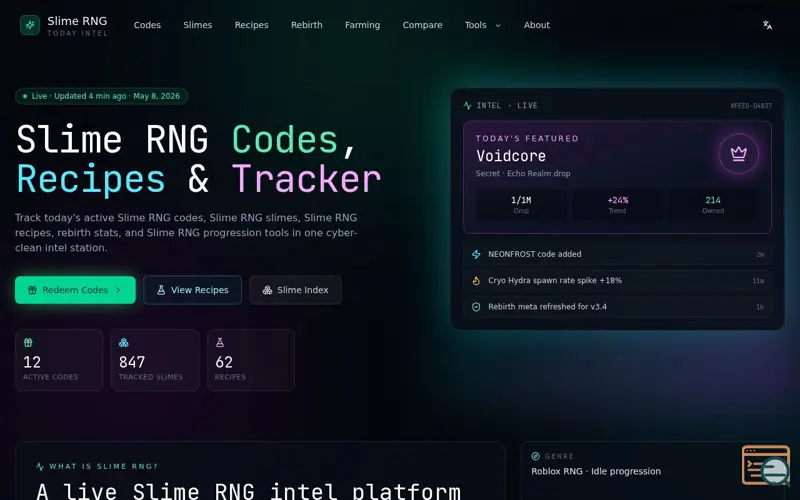Click the 214 Owned stat

click(x=713, y=205)
